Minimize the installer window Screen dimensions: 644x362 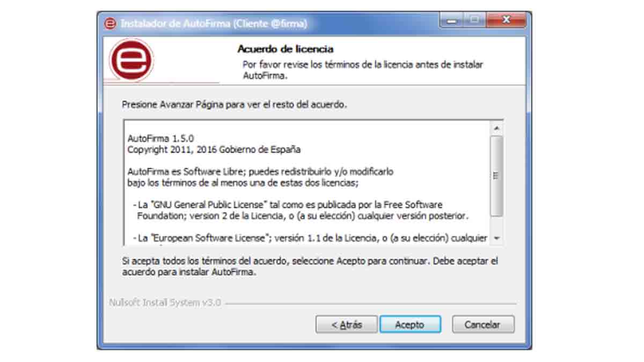[453, 21]
